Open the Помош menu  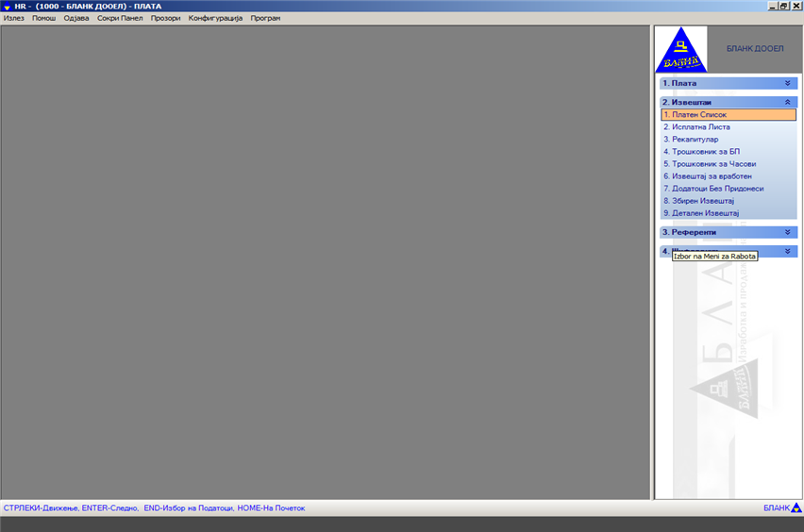[x=44, y=18]
